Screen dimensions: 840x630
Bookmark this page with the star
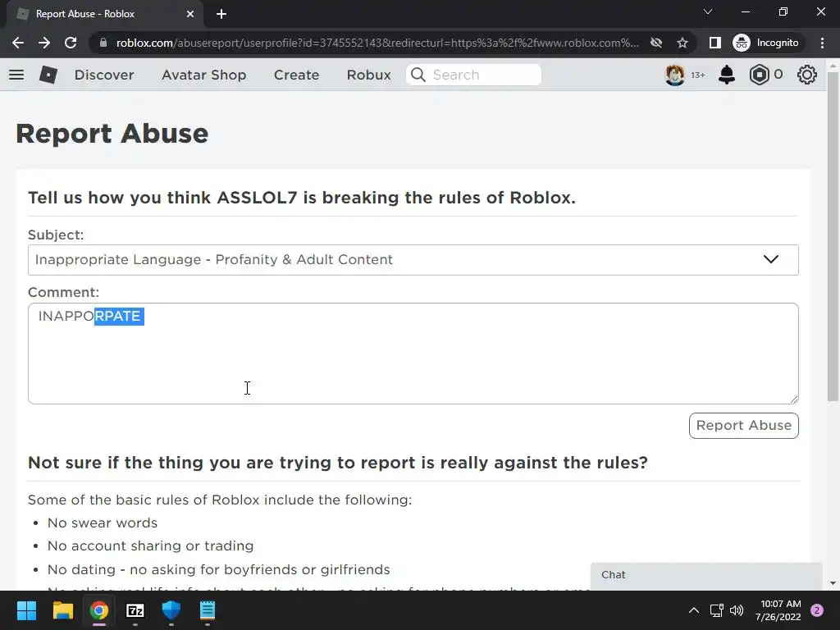[x=682, y=43]
